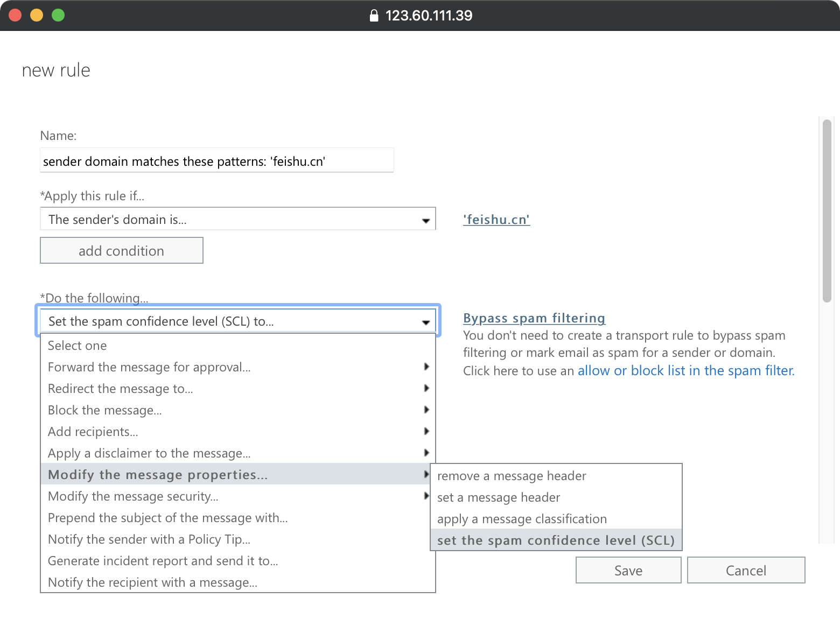
Task: Select 'set the spam confidence level (SCL)'
Action: 556,540
